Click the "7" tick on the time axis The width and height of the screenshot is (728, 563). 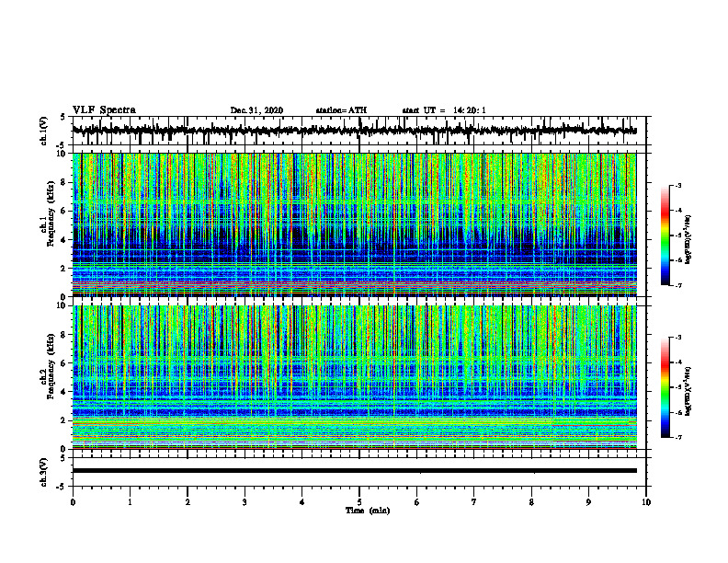pyautogui.click(x=474, y=502)
